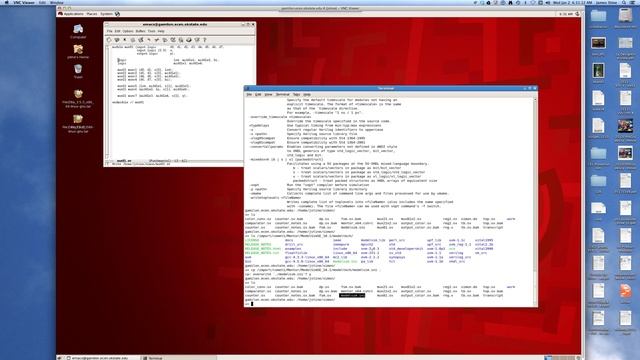Open Terminal window Tabs menu
Screen dimensions: 640x360
tap(296, 94)
